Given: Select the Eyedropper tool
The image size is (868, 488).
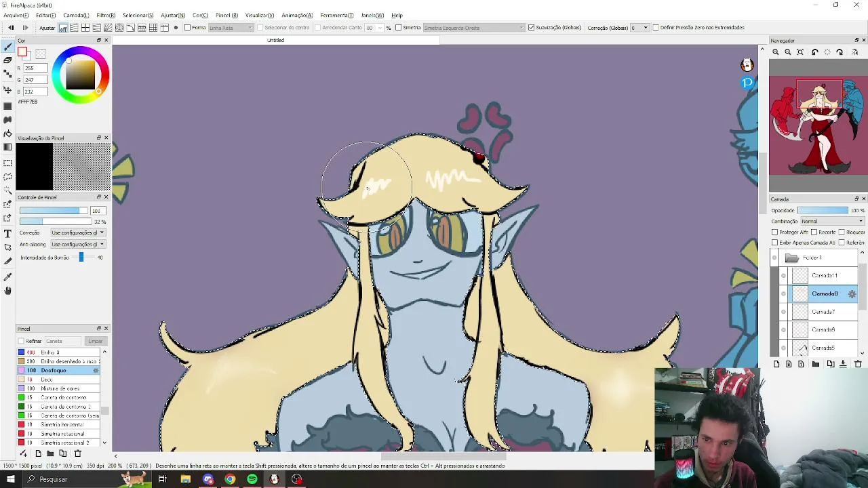Looking at the screenshot, I should pyautogui.click(x=7, y=277).
